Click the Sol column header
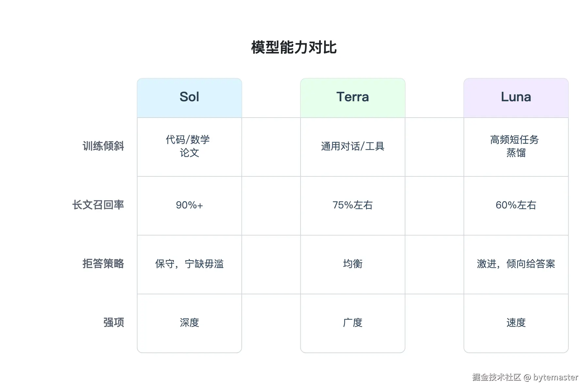Image resolution: width=588 pixels, height=392 pixels. click(x=189, y=98)
